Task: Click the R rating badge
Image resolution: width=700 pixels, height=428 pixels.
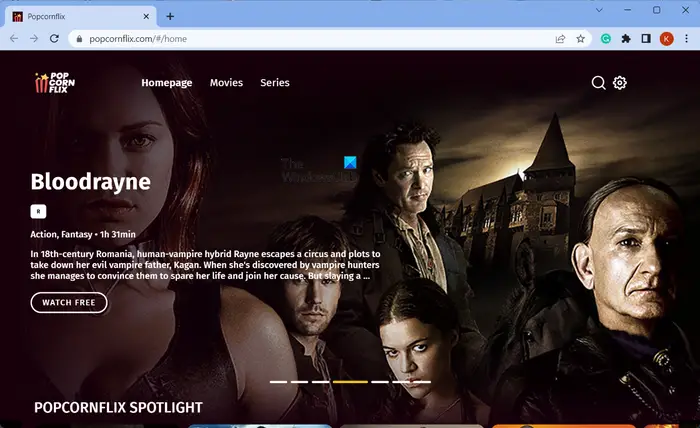Action: (38, 212)
